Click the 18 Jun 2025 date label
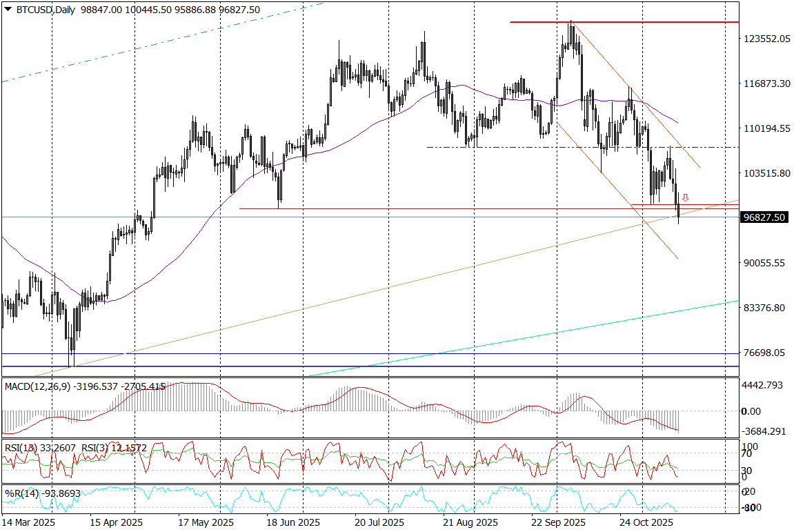The image size is (794, 532). click(292, 522)
